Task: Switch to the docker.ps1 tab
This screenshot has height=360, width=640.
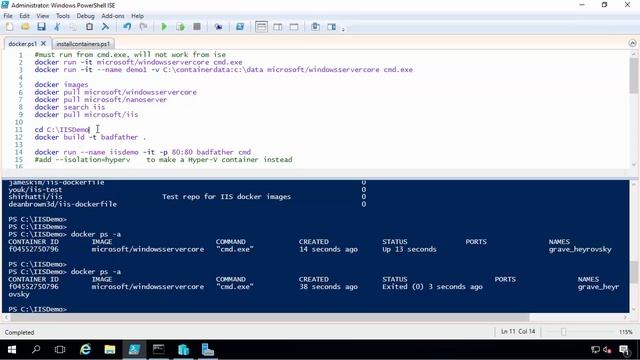Action: (22, 44)
